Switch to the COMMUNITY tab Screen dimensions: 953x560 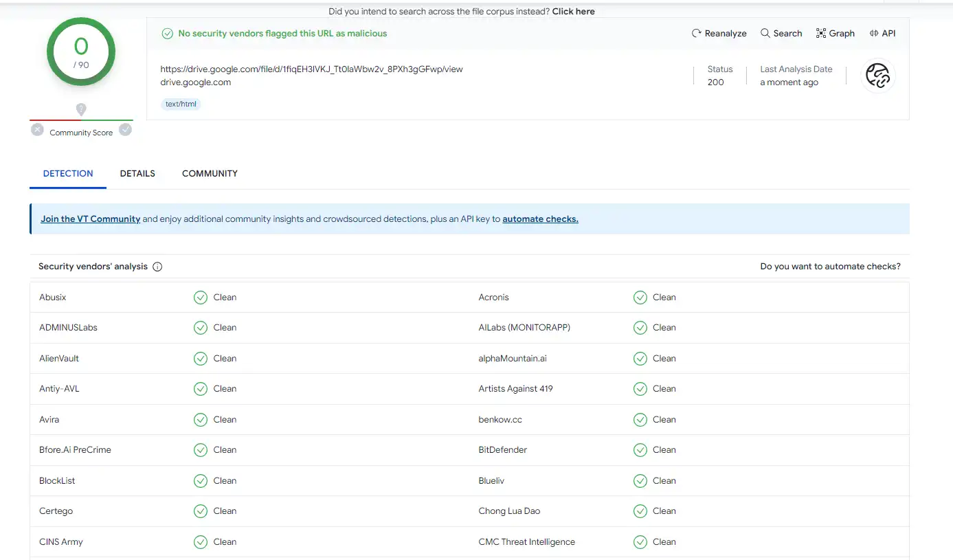point(210,173)
